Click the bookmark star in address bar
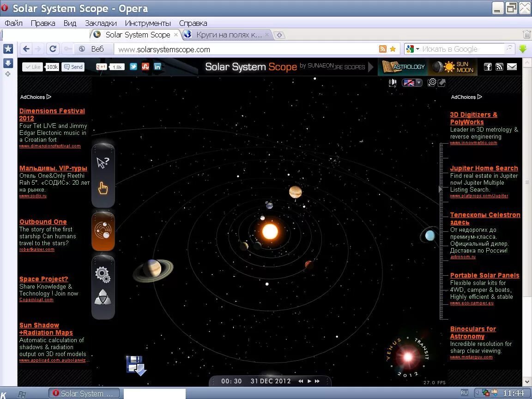The width and height of the screenshot is (532, 399). pyautogui.click(x=393, y=49)
